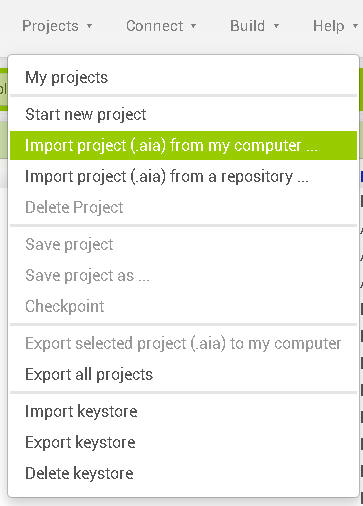Click the Build dropdown arrow
This screenshot has width=363, height=506.
(x=276, y=26)
